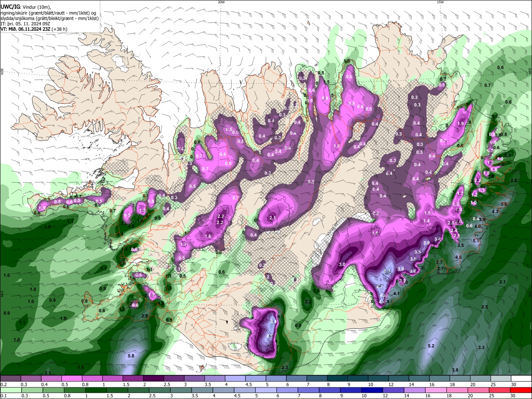532x399 pixels.
Task: Click the rain legend swatch from 20 to 25
Action: click(479, 390)
